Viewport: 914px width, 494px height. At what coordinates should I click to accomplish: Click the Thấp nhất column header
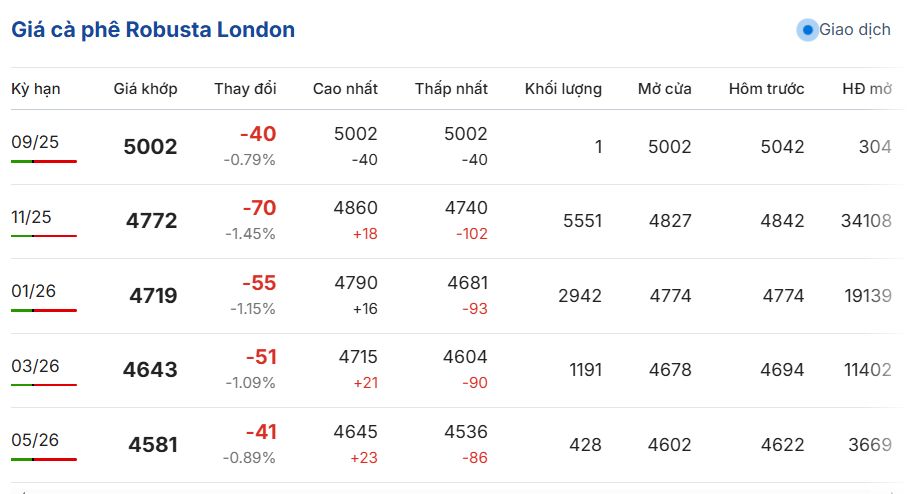[451, 89]
